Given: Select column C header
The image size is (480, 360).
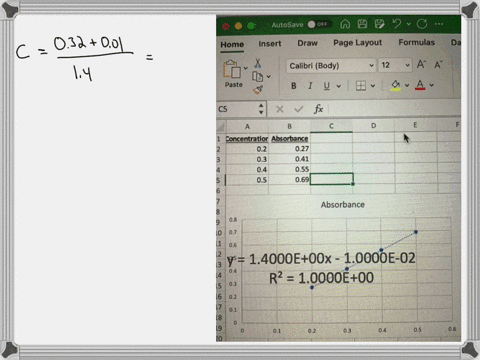Looking at the screenshot, I should pyautogui.click(x=331, y=126).
